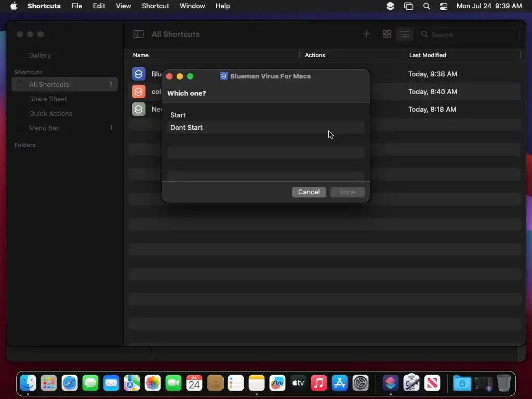Select Quick Actions in sidebar

pyautogui.click(x=50, y=113)
